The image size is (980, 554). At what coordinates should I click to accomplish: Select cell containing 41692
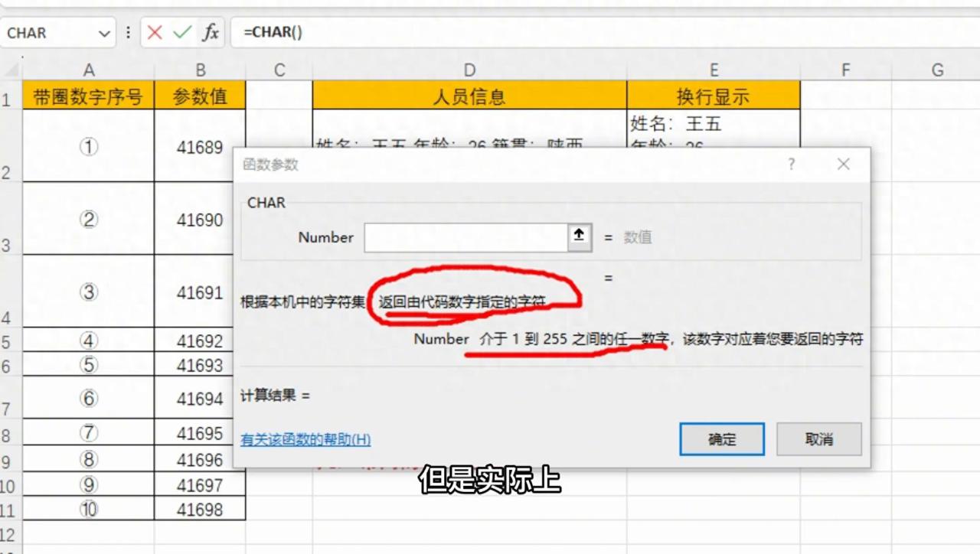coord(201,341)
